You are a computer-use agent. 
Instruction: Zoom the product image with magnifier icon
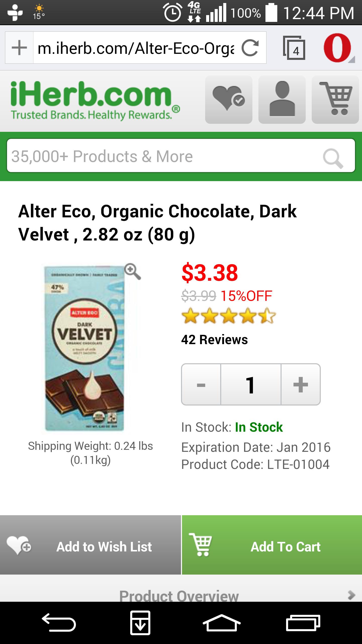(x=133, y=271)
